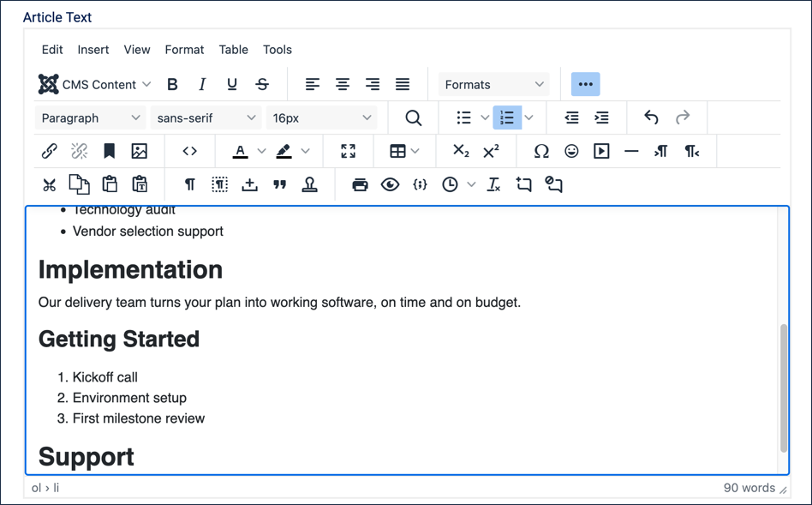Image resolution: width=812 pixels, height=505 pixels.
Task: Remove link with the unlink icon
Action: tap(80, 151)
